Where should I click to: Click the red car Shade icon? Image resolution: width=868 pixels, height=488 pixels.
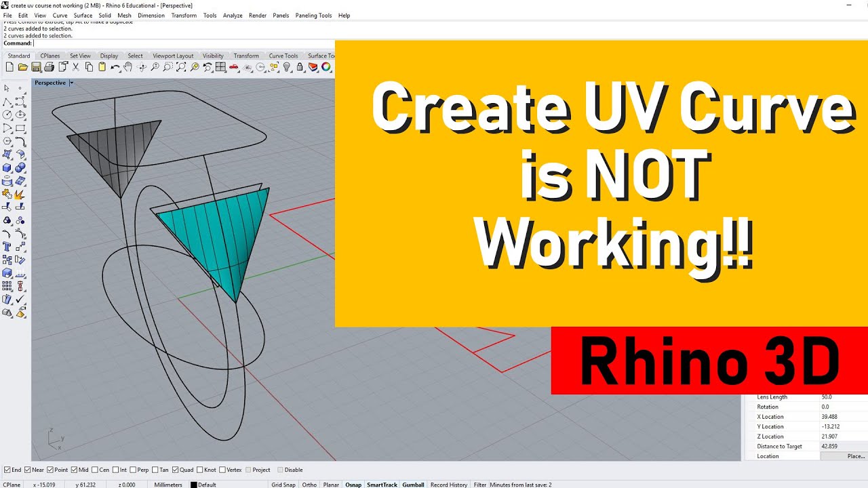234,67
